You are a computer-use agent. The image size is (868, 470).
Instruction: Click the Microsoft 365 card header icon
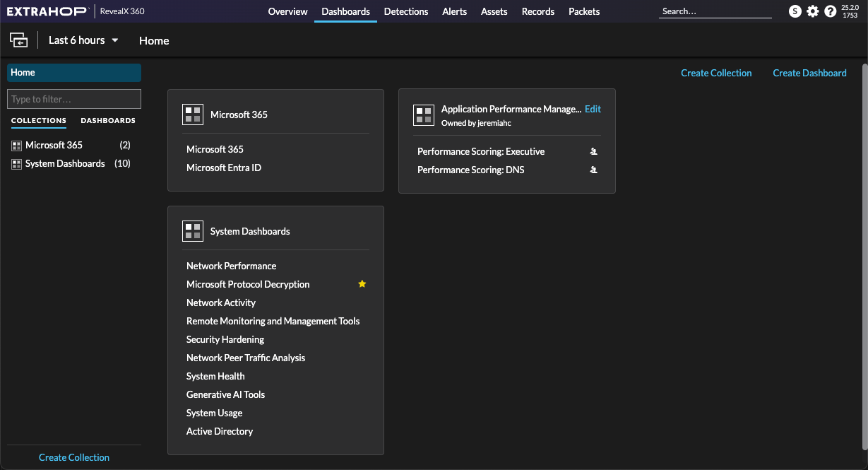(x=193, y=114)
